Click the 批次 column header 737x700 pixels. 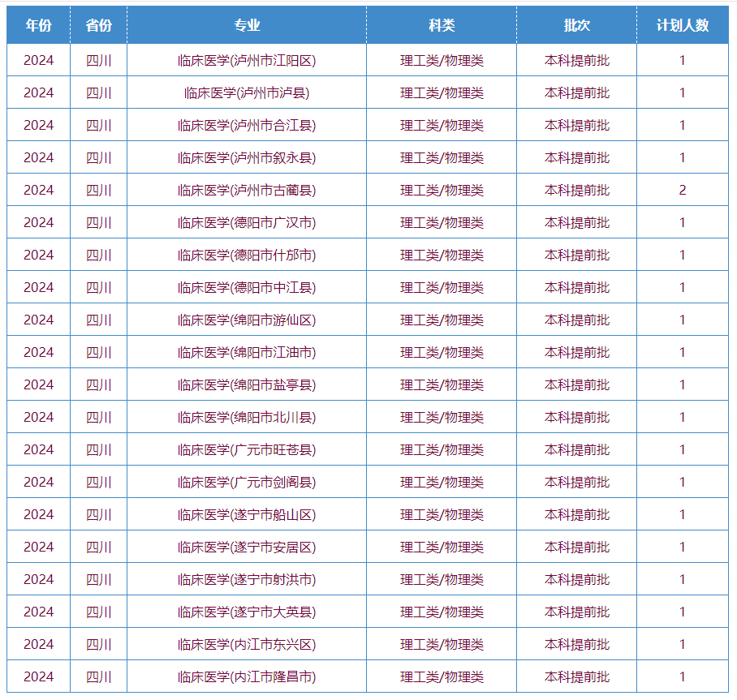(577, 25)
